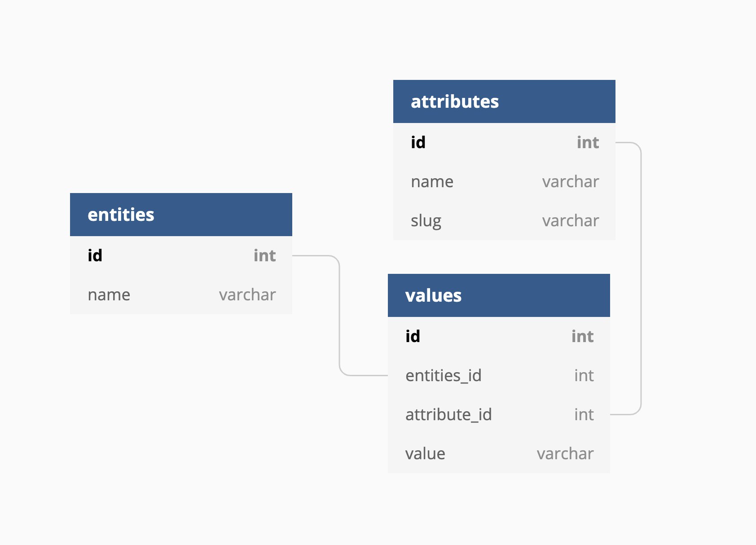Select the relationship line from attributes to values
This screenshot has height=545, width=756.
[641, 278]
